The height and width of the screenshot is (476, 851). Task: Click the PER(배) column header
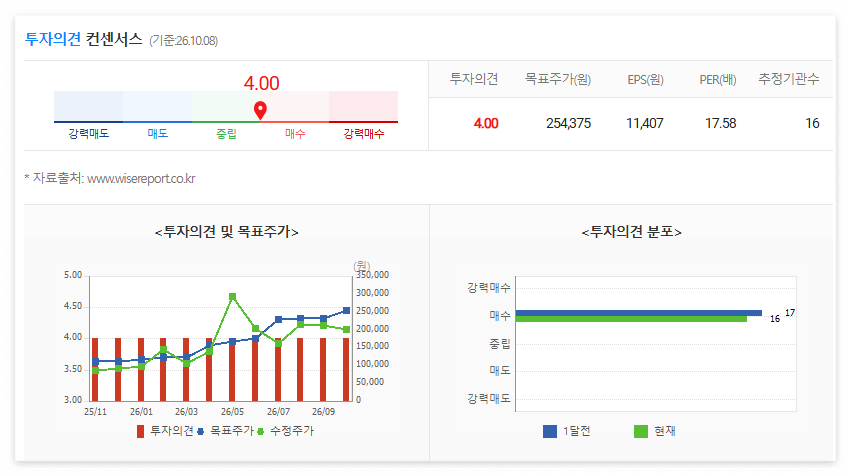717,80
